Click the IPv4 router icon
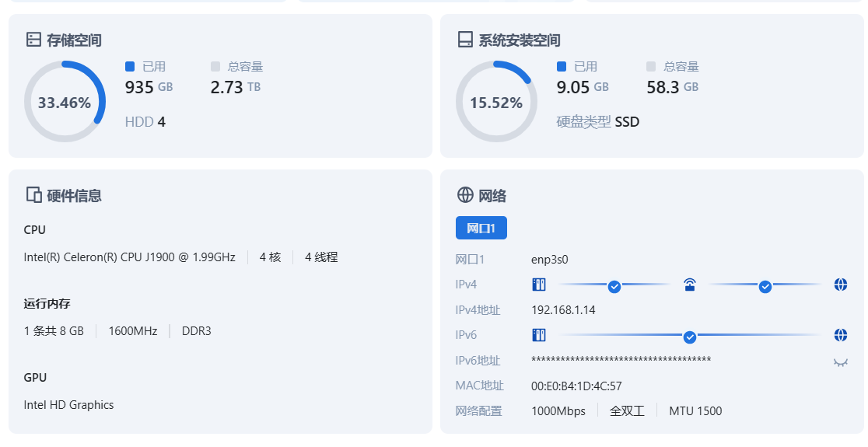 tap(689, 285)
